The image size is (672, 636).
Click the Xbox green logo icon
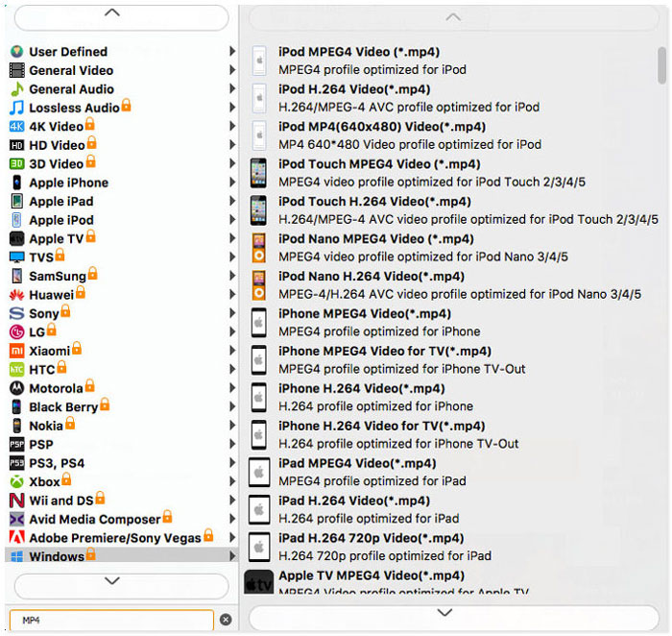tap(16, 481)
